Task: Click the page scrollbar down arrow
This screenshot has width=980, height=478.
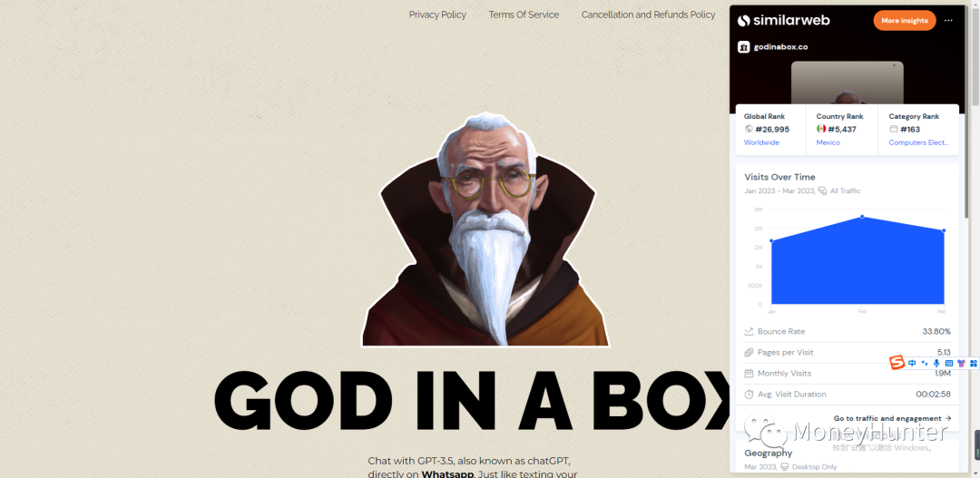Action: (x=975, y=473)
